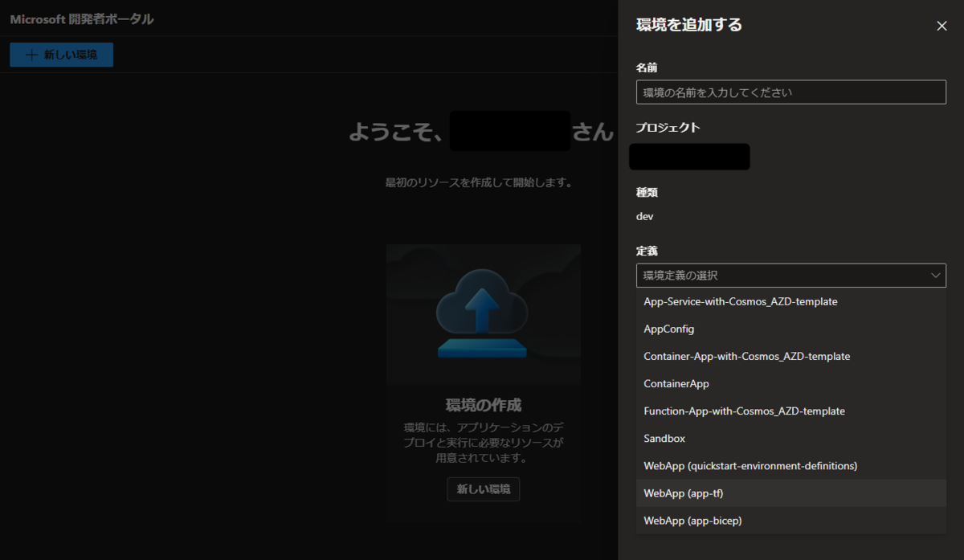
Task: Choose the WebApp (app-tf) option
Action: click(790, 493)
